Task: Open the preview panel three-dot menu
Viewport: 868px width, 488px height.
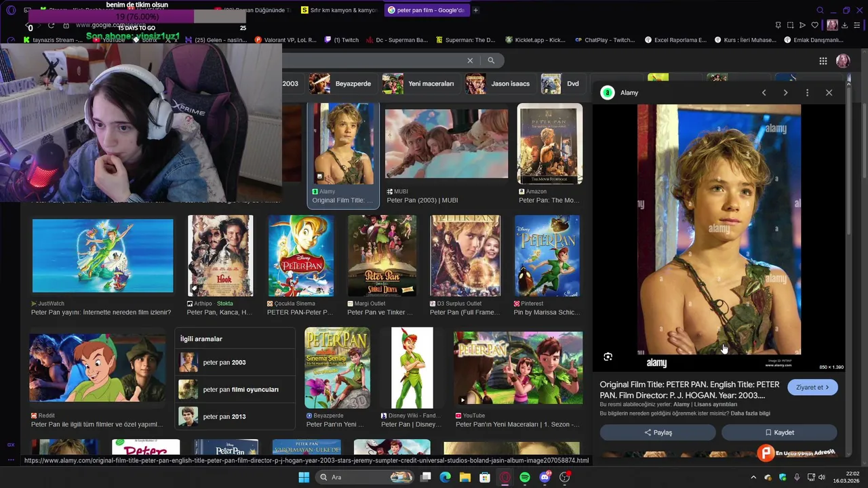Action: (x=807, y=93)
